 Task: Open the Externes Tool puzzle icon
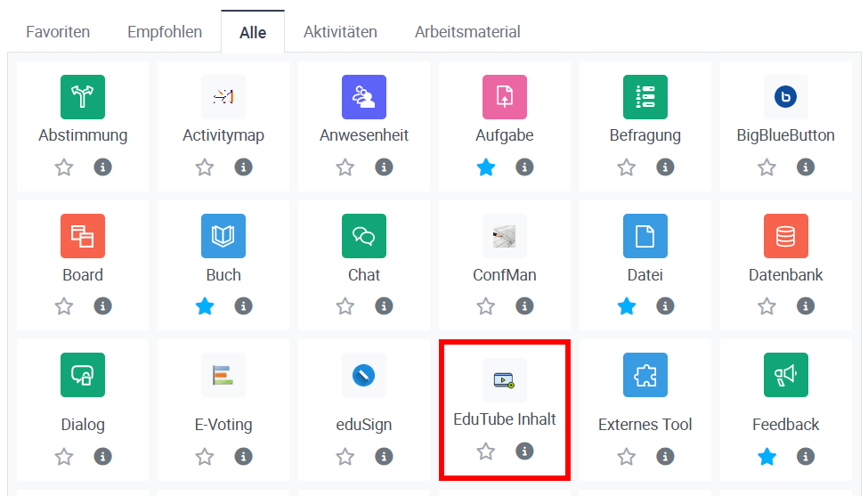point(645,375)
